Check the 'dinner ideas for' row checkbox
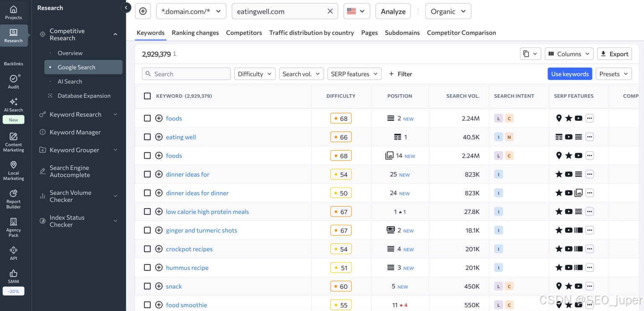The width and height of the screenshot is (644, 311). [x=147, y=174]
